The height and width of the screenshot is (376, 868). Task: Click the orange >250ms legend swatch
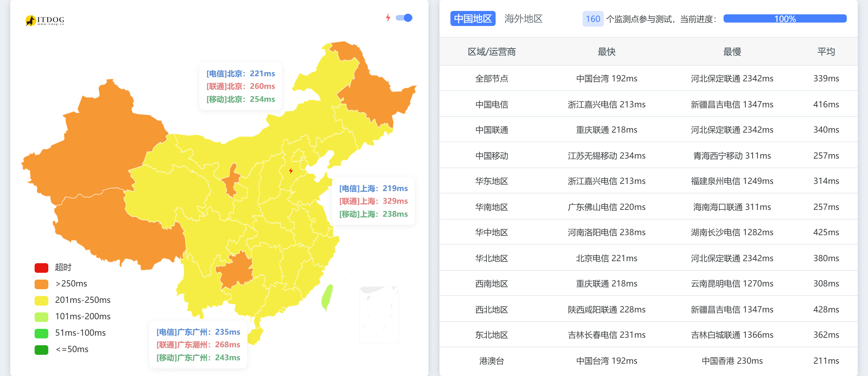coord(41,284)
